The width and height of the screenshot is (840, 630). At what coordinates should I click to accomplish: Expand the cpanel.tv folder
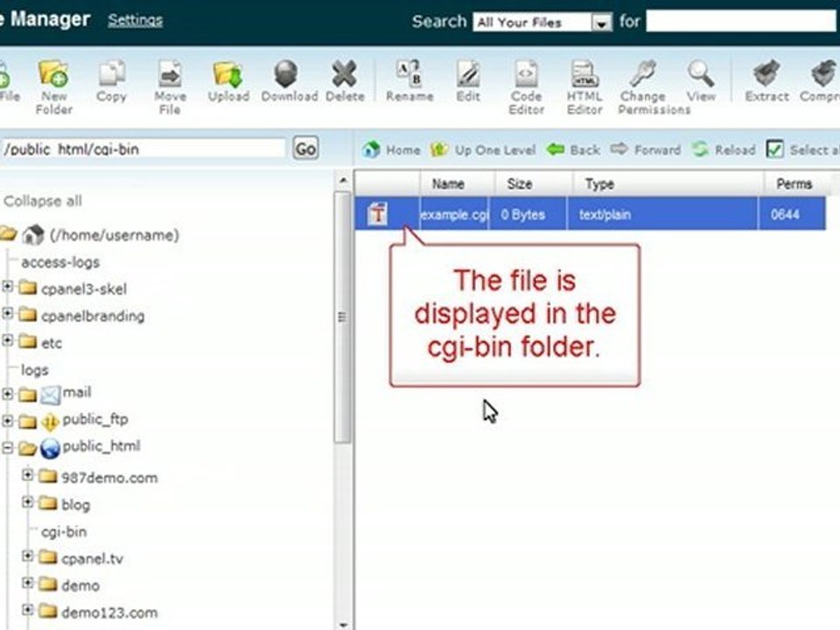[x=28, y=556]
